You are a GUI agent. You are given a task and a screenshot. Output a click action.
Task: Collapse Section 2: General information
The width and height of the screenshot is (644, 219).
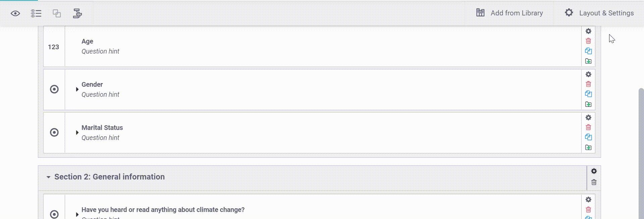[x=48, y=177]
